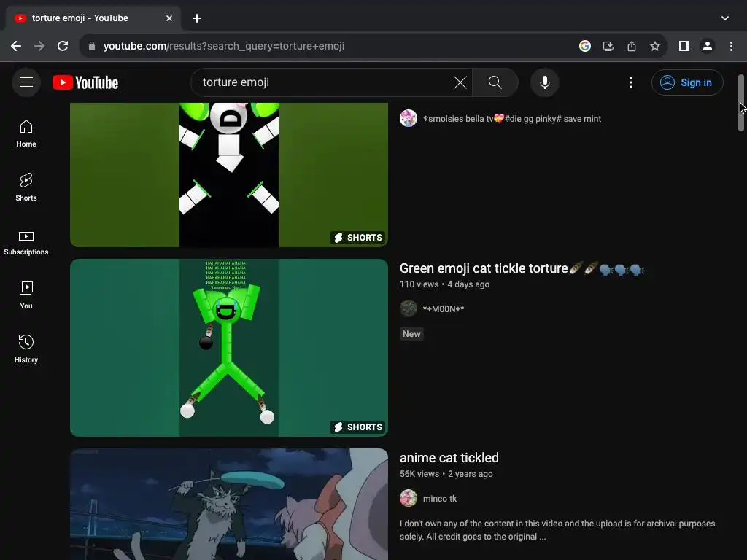
Task: Open the Chrome three-dot menu
Action: (731, 46)
